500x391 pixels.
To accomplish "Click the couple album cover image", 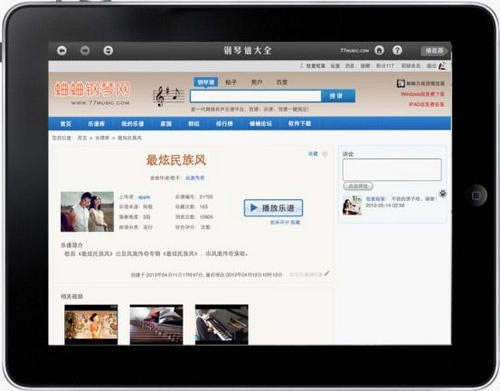I will tap(87, 212).
